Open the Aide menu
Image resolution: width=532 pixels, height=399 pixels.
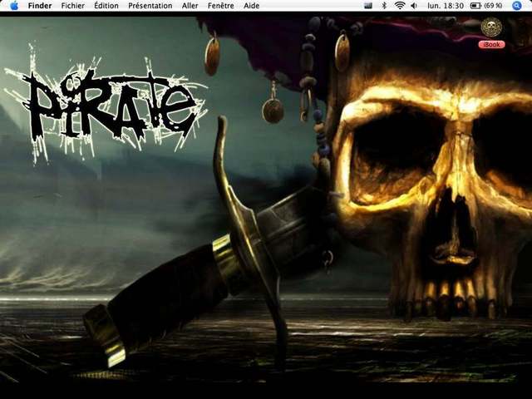pos(251,6)
